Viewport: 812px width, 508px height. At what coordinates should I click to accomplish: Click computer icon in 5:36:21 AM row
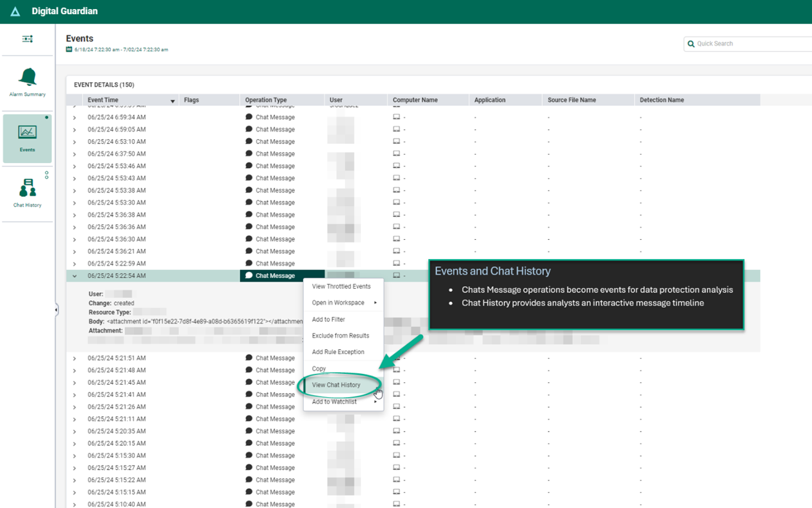click(396, 251)
